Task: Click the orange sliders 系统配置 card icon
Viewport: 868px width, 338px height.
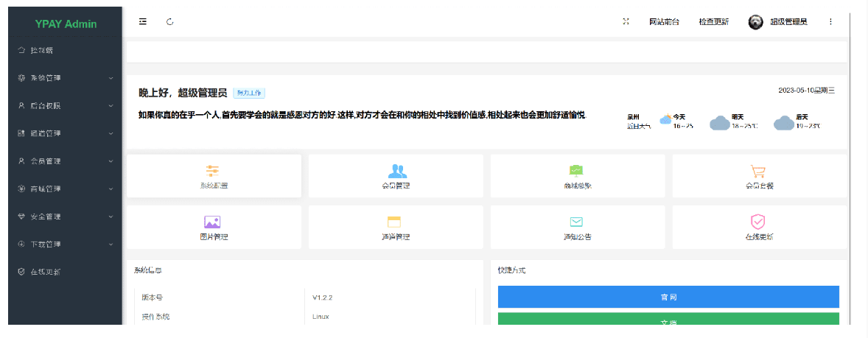Action: click(x=212, y=170)
